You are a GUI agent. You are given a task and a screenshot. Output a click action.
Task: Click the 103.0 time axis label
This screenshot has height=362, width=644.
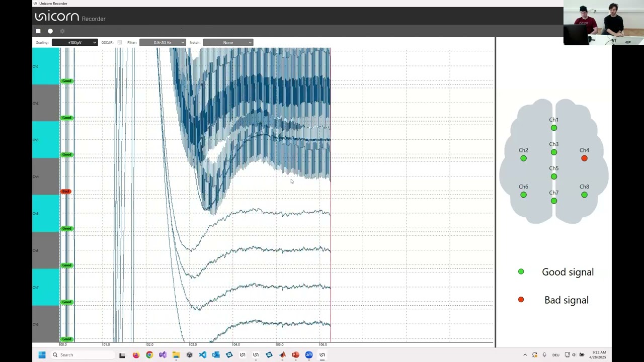point(193,344)
